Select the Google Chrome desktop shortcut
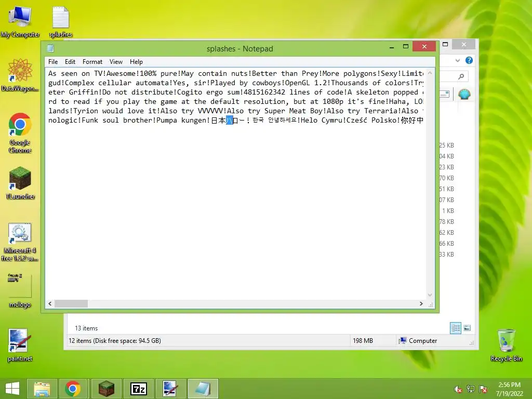This screenshot has width=532, height=399. [x=20, y=133]
